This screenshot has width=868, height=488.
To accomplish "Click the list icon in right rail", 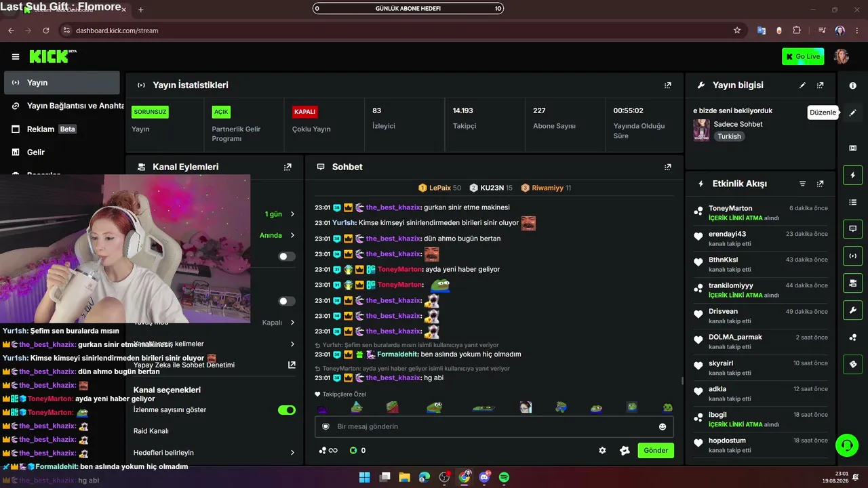I will click(853, 202).
